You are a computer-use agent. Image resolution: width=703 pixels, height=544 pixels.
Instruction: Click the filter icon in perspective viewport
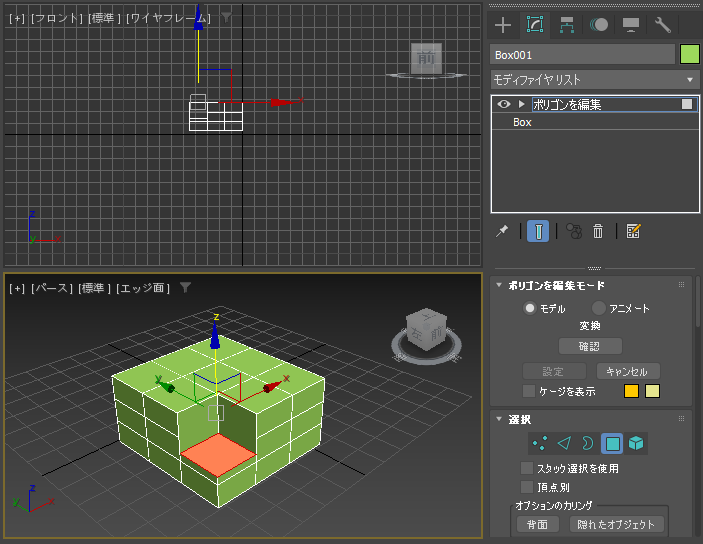186,287
